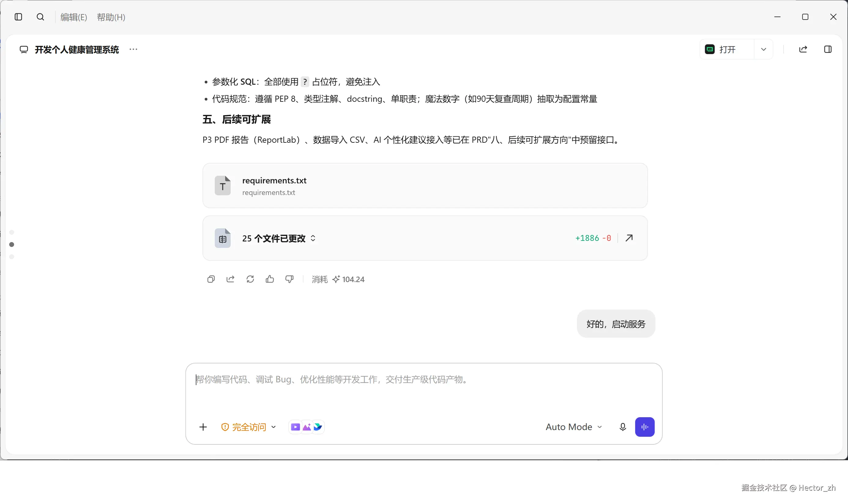This screenshot has height=504, width=848.
Task: Regenerate the response with refresh icon
Action: (250, 279)
